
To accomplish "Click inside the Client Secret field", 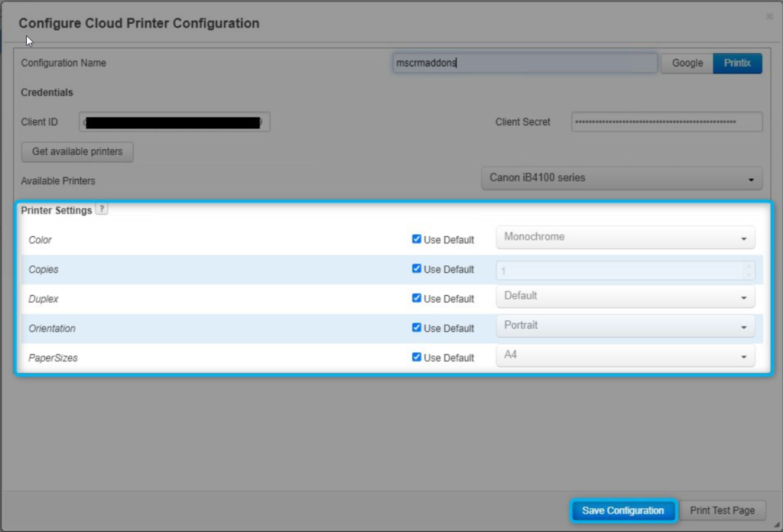I will pos(665,122).
